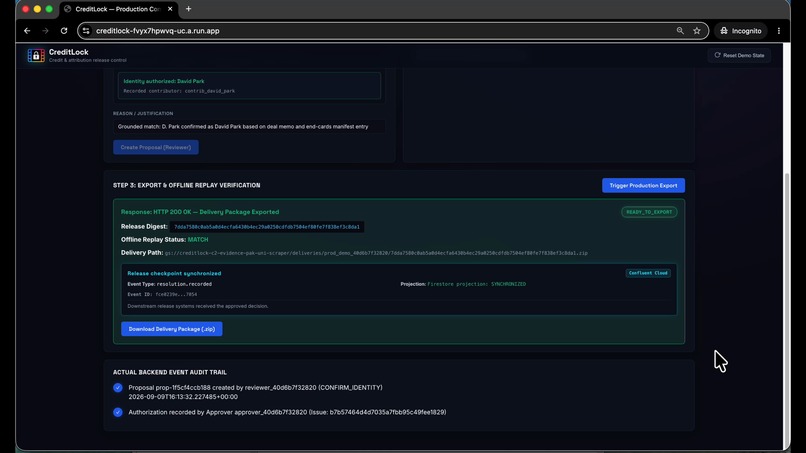The height and width of the screenshot is (453, 806).
Task: Click the Authorization recorded by Approver entry
Action: 287,412
